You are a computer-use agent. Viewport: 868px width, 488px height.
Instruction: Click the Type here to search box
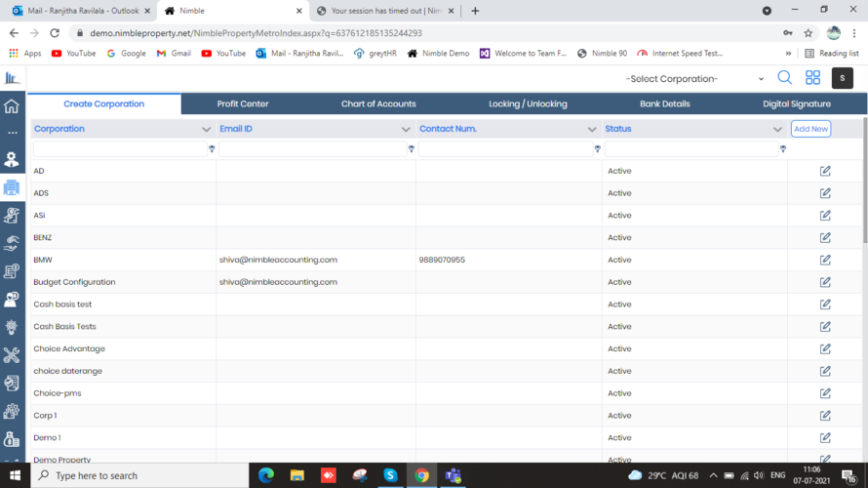pos(139,475)
